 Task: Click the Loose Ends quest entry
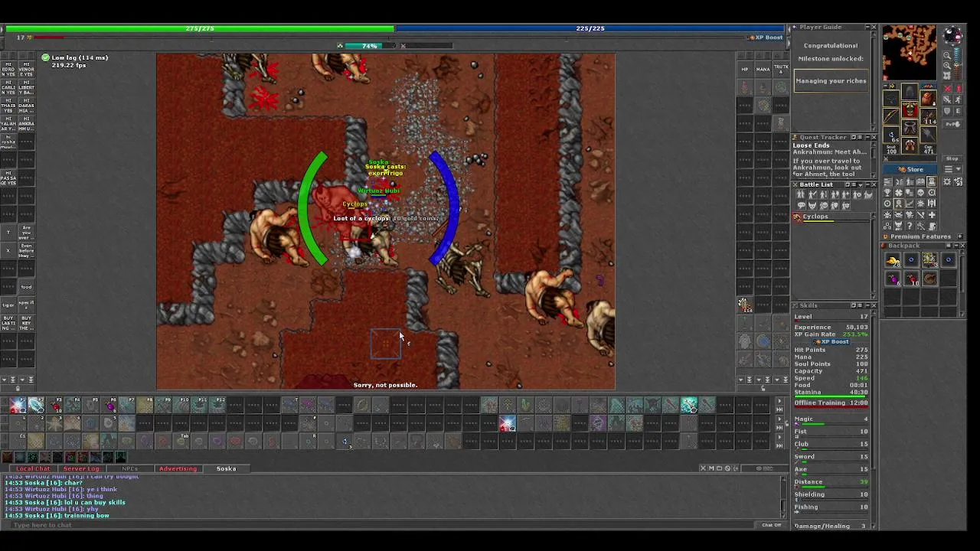811,145
